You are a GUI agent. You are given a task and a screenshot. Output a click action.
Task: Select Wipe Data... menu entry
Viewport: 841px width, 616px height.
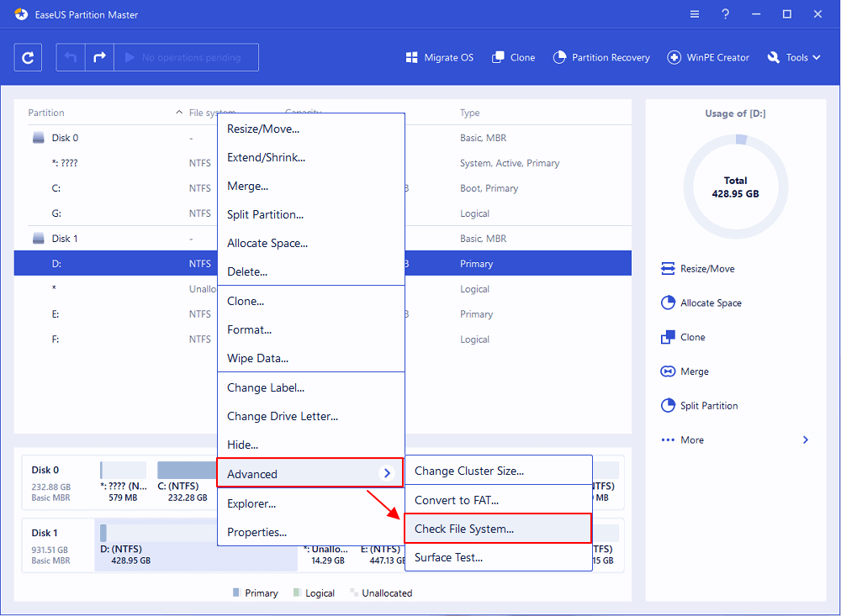(310, 358)
